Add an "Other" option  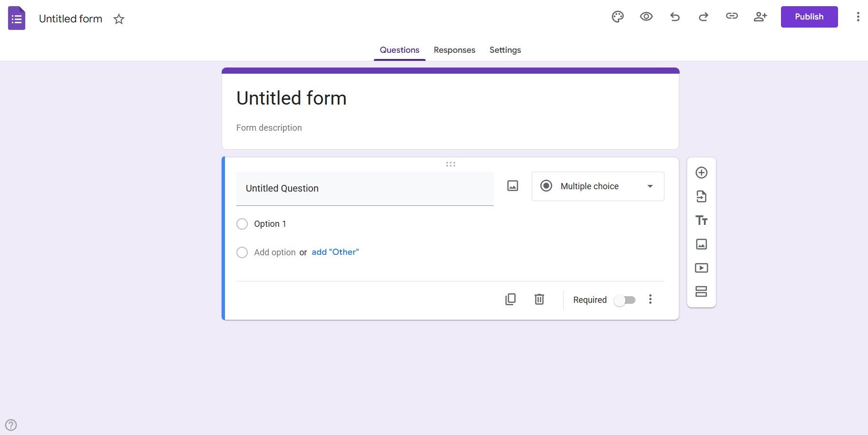pos(335,252)
